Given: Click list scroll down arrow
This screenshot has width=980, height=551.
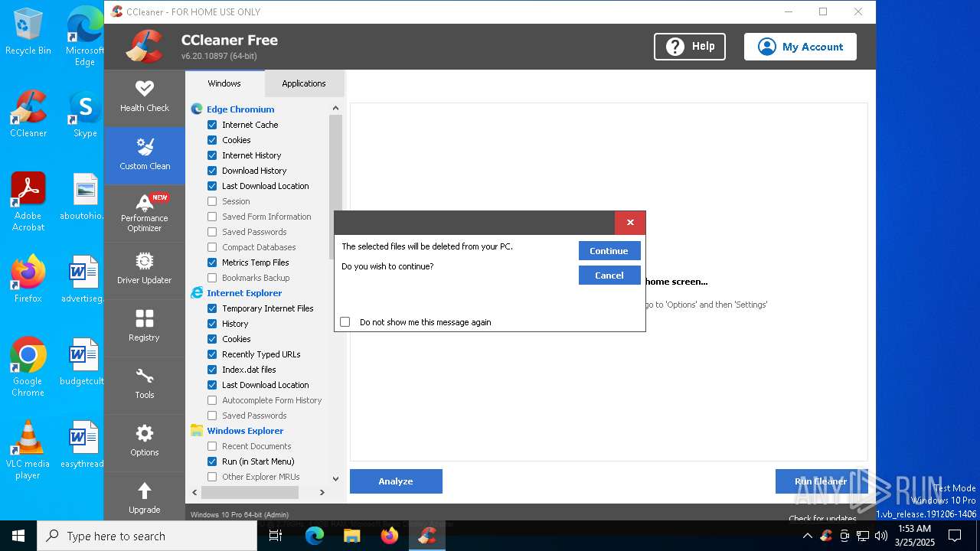Looking at the screenshot, I should pyautogui.click(x=335, y=478).
